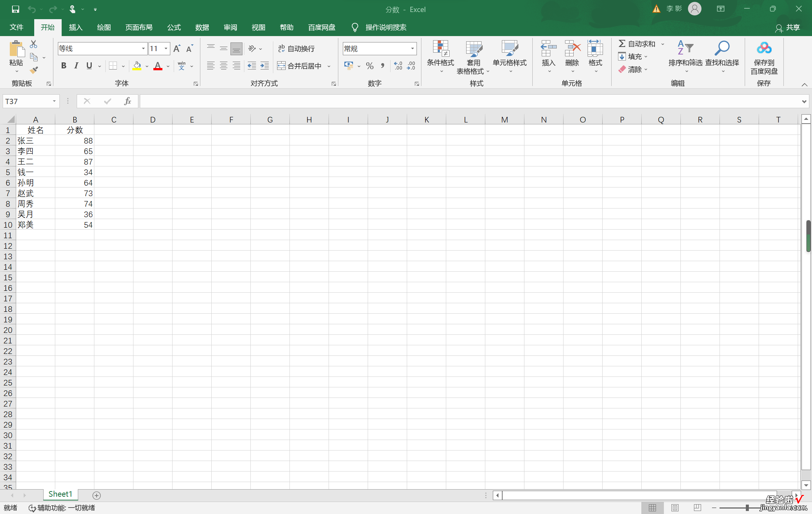Viewport: 812px width, 514px height.
Task: Open the File (文件) tab
Action: [17, 27]
